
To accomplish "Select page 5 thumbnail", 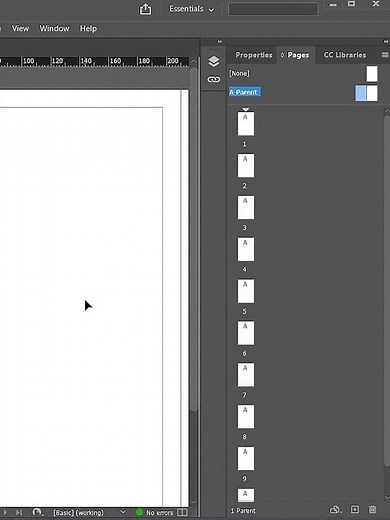I will pyautogui.click(x=246, y=291).
